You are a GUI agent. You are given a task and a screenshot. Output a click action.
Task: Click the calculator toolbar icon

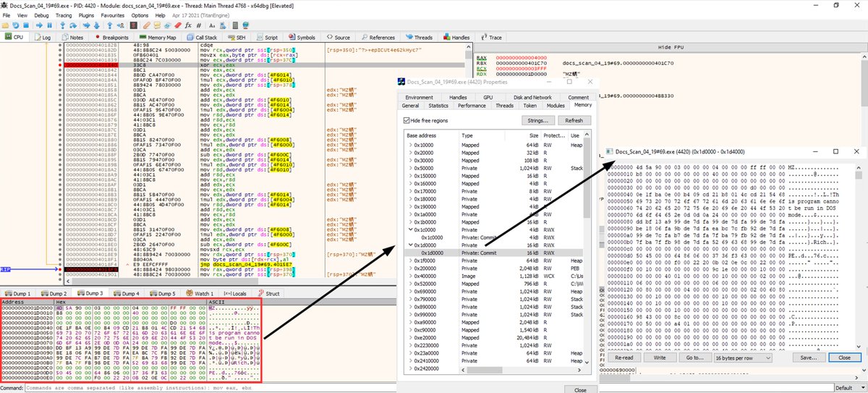(235, 25)
